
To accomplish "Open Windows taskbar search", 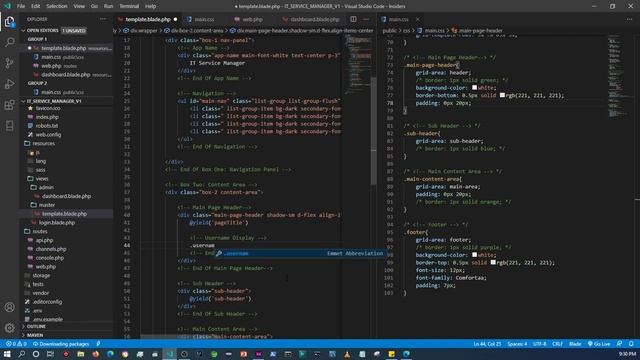I will click(x=21, y=354).
